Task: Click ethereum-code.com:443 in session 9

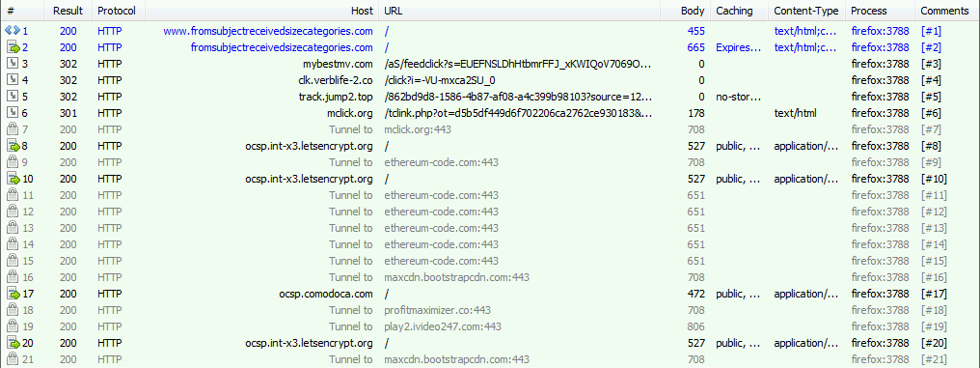Action: (x=441, y=162)
